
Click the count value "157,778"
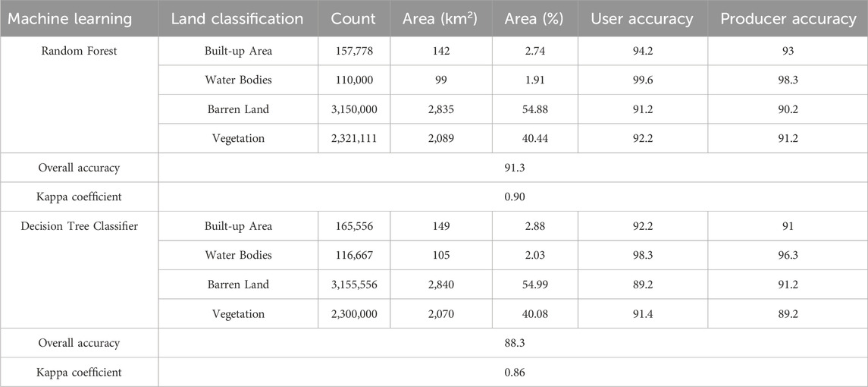pos(354,52)
